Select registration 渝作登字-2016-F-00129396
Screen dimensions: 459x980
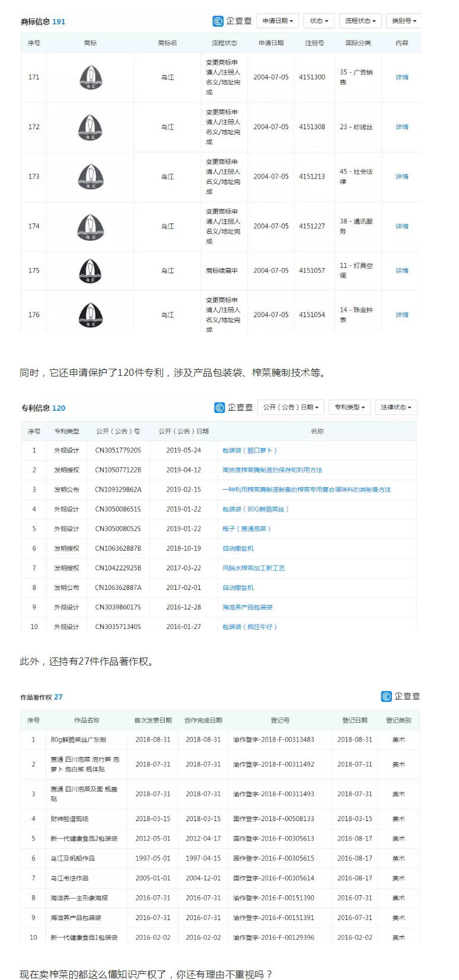click(x=274, y=938)
